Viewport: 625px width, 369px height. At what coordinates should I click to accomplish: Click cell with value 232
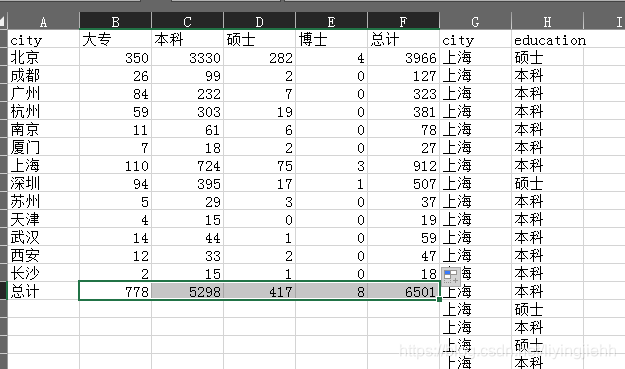click(x=187, y=93)
